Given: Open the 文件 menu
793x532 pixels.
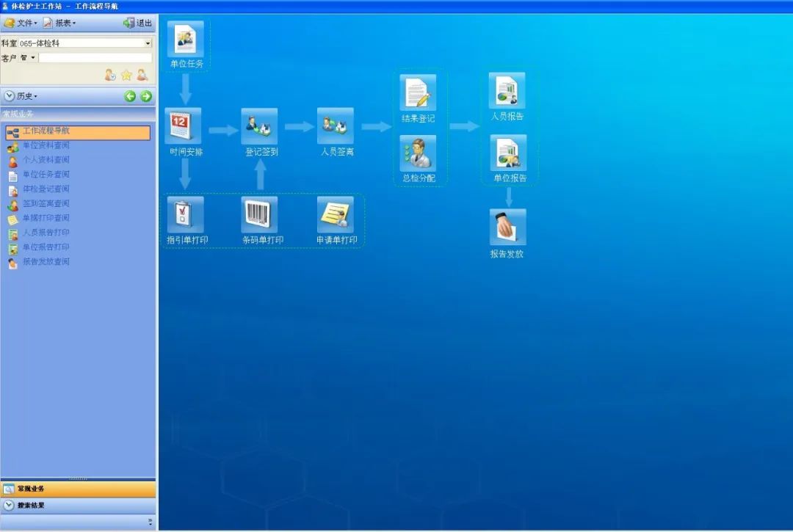Looking at the screenshot, I should (21, 23).
